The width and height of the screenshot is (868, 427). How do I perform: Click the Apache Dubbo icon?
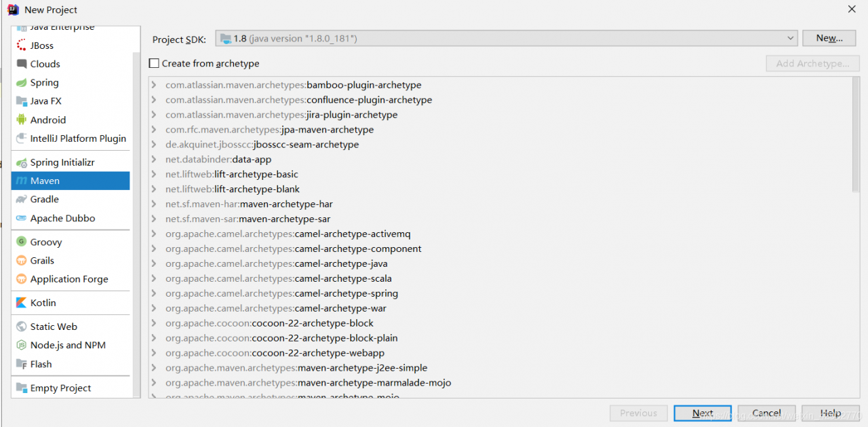[x=22, y=218]
